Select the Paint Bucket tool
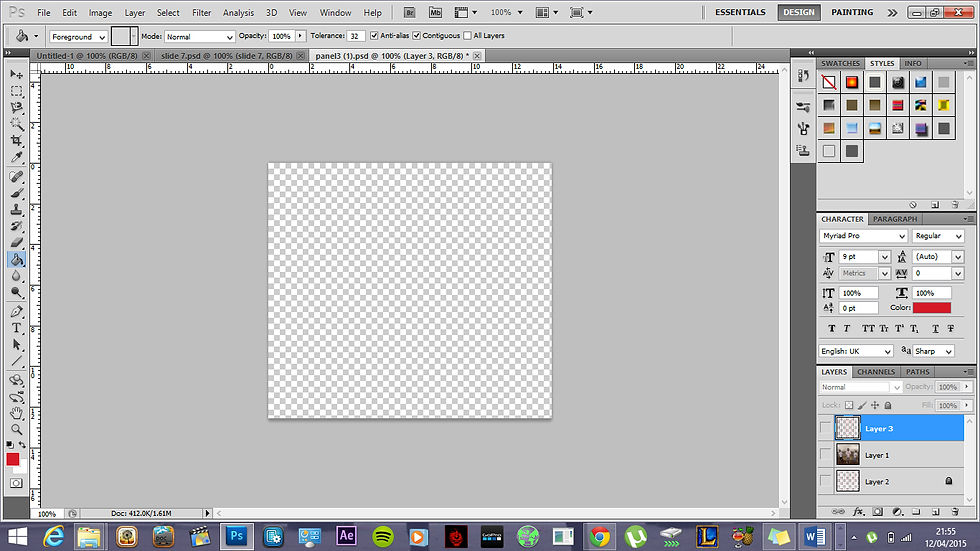The width and height of the screenshot is (980, 551). tap(16, 259)
